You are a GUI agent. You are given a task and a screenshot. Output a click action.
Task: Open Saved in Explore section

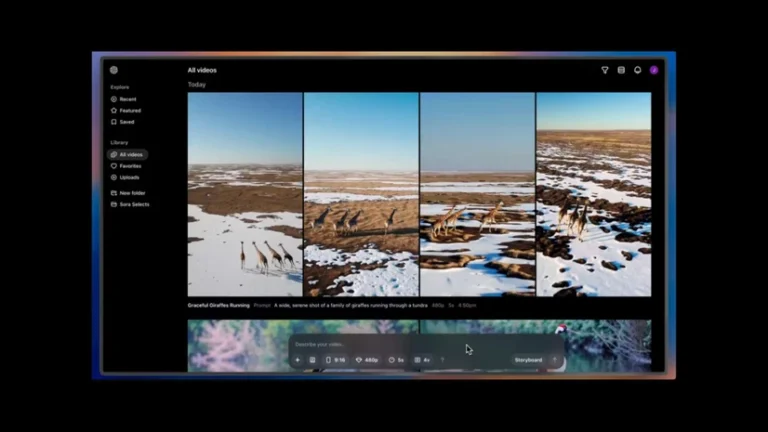pyautogui.click(x=122, y=122)
